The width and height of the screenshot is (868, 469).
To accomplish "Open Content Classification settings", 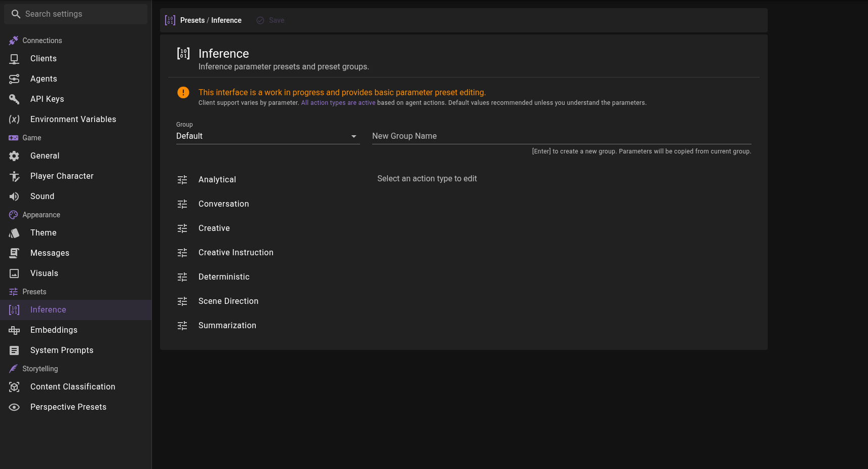I will pos(76,387).
